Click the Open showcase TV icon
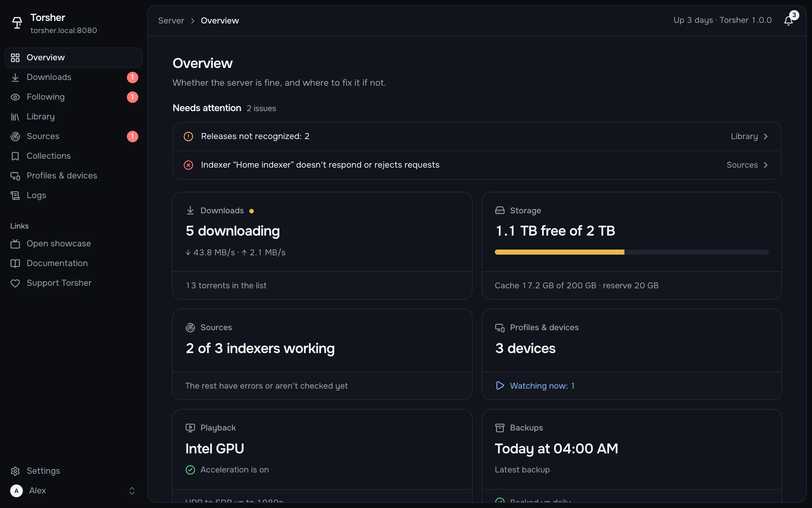The image size is (812, 508). point(15,244)
